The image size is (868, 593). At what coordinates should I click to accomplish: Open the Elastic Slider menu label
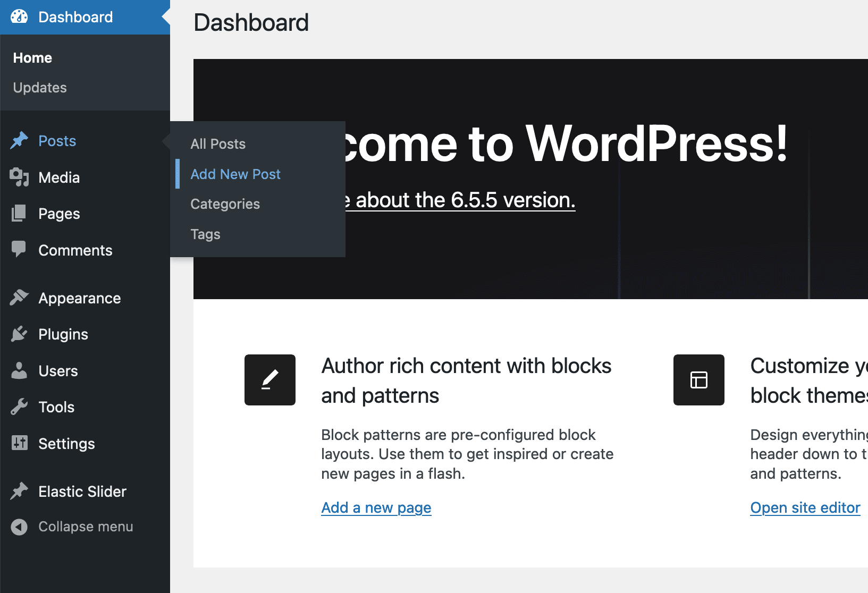click(x=82, y=492)
